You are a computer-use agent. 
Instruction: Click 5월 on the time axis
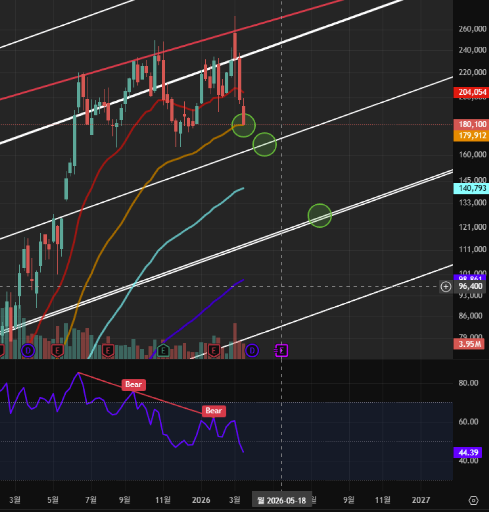tap(53, 500)
